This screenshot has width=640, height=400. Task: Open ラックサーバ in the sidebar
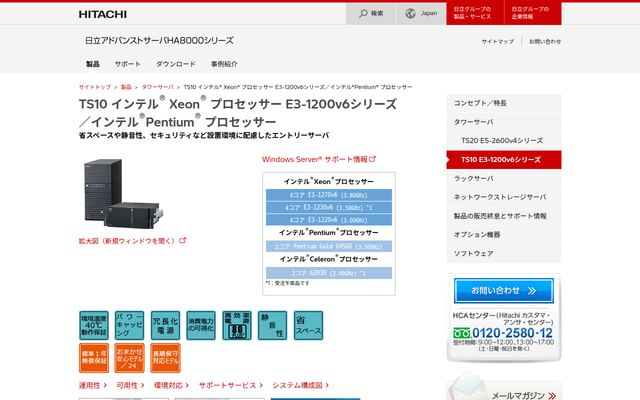tap(504, 178)
